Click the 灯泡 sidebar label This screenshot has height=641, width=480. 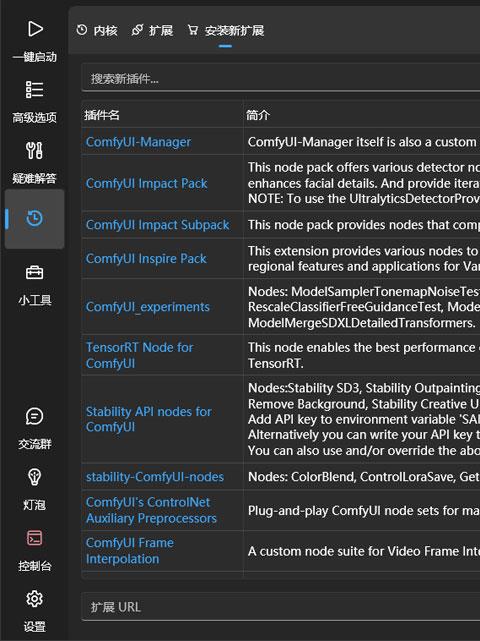[x=34, y=505]
